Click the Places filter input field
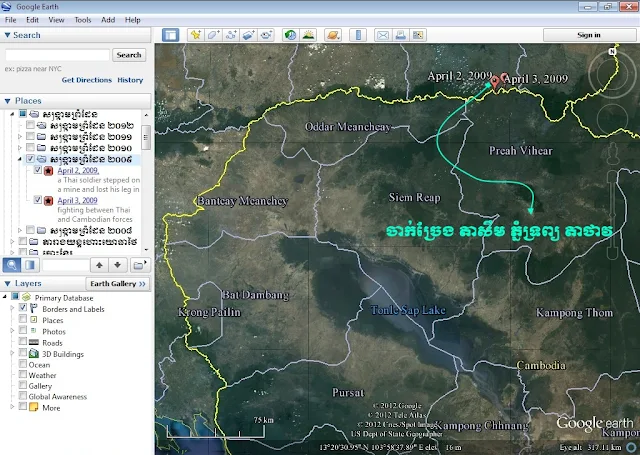This screenshot has width=640, height=455. point(65,265)
